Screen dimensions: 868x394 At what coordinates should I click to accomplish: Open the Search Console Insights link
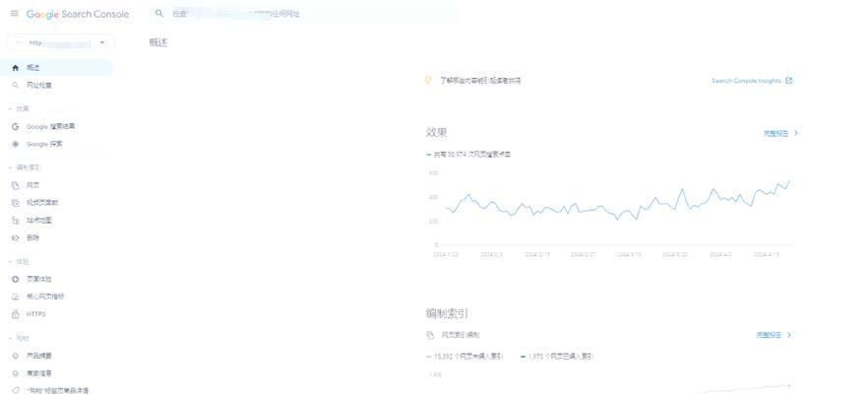tap(752, 81)
